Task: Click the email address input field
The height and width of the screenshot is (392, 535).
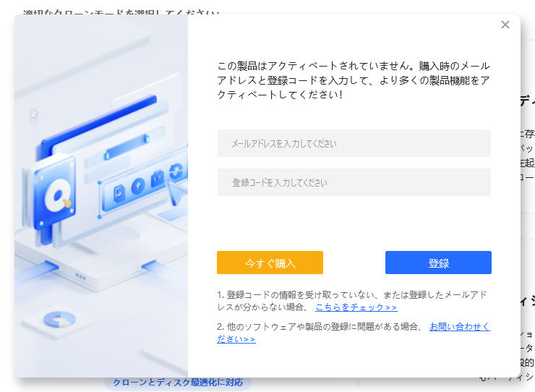Action: (x=354, y=143)
